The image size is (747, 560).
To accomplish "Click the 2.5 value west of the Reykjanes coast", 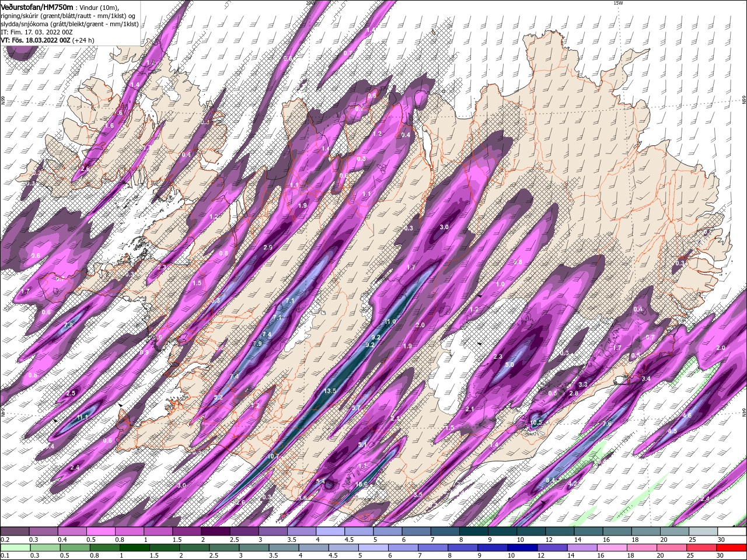I will [71, 393].
